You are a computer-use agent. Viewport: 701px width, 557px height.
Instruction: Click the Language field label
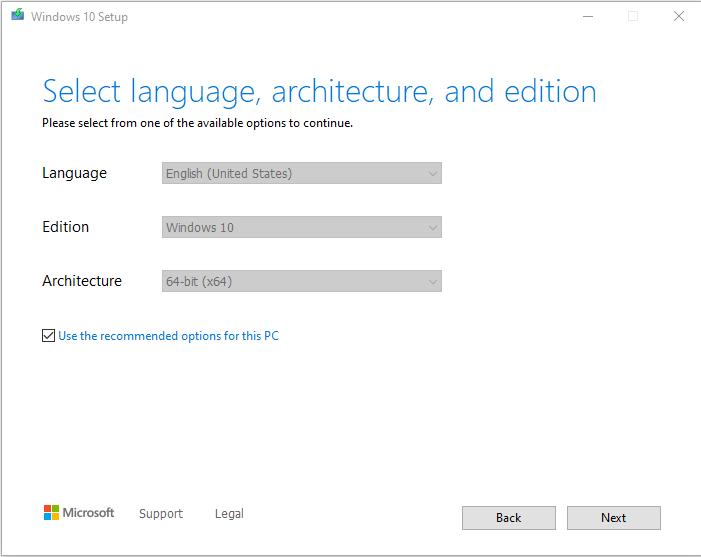click(x=74, y=173)
